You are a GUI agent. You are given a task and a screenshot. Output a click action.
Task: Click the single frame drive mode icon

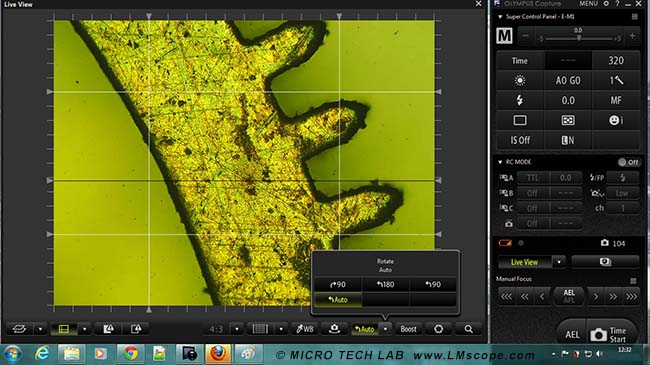(x=520, y=120)
